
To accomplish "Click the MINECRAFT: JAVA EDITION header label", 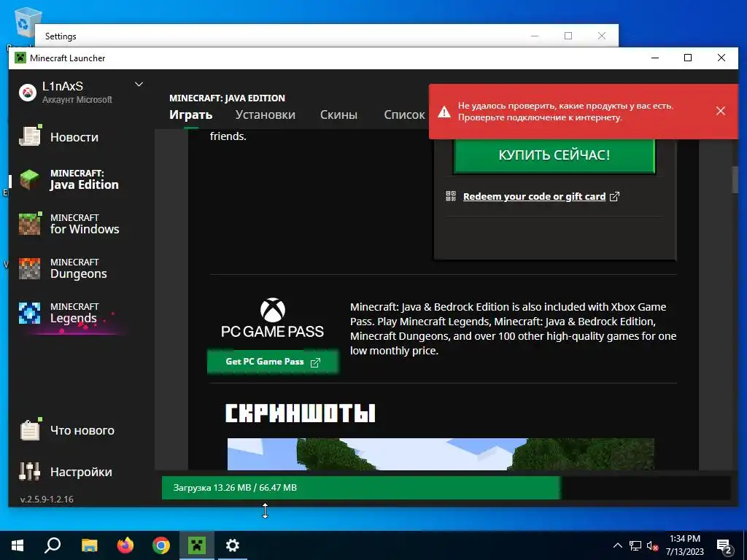I will 228,98.
